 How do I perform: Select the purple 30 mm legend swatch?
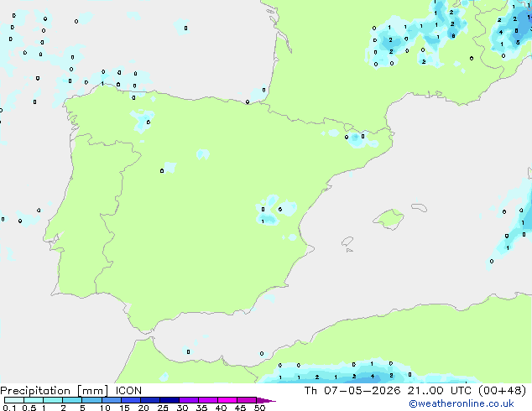coord(189,400)
